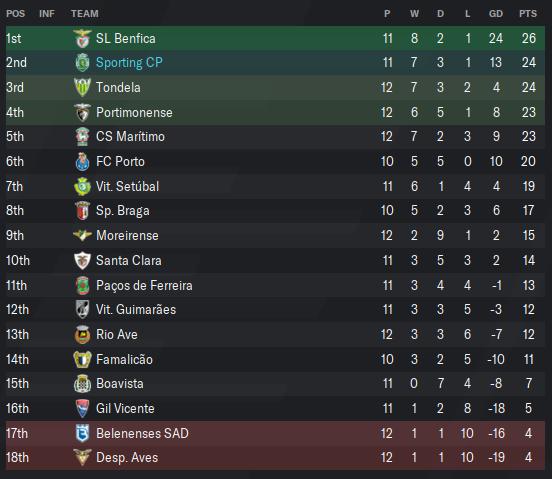The image size is (552, 479).
Task: Open the Santa Clara team link
Action: 129,260
